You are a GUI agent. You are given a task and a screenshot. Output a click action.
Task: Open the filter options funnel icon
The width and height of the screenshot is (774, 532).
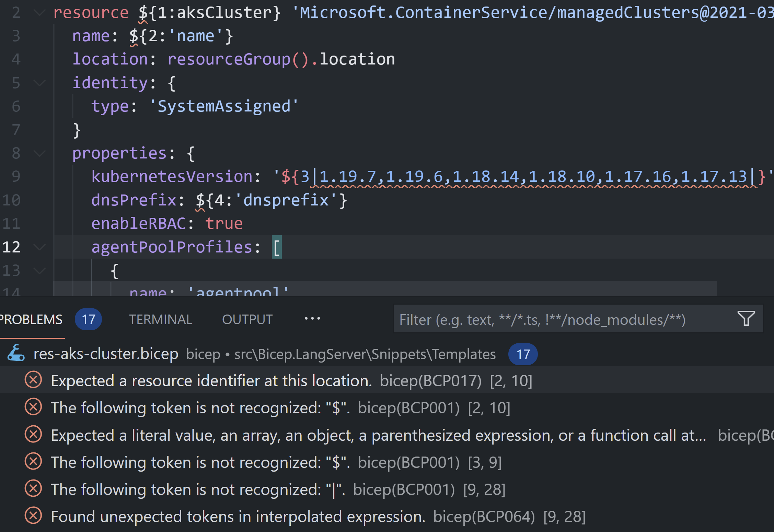746,319
